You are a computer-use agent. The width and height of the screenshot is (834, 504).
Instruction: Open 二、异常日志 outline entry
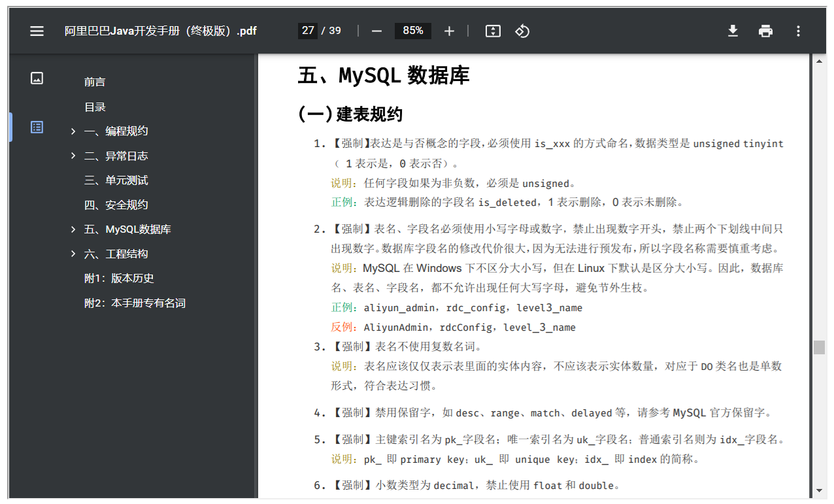pos(116,156)
